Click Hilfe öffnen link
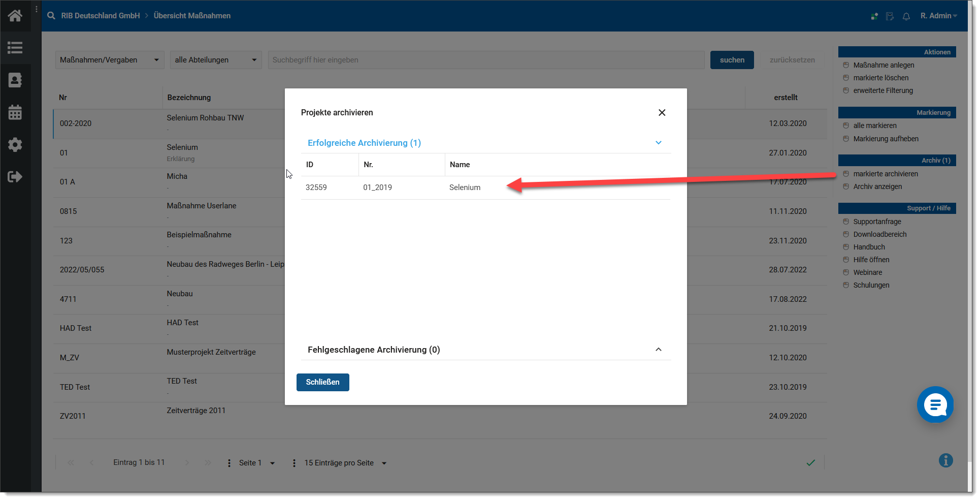 (x=871, y=260)
